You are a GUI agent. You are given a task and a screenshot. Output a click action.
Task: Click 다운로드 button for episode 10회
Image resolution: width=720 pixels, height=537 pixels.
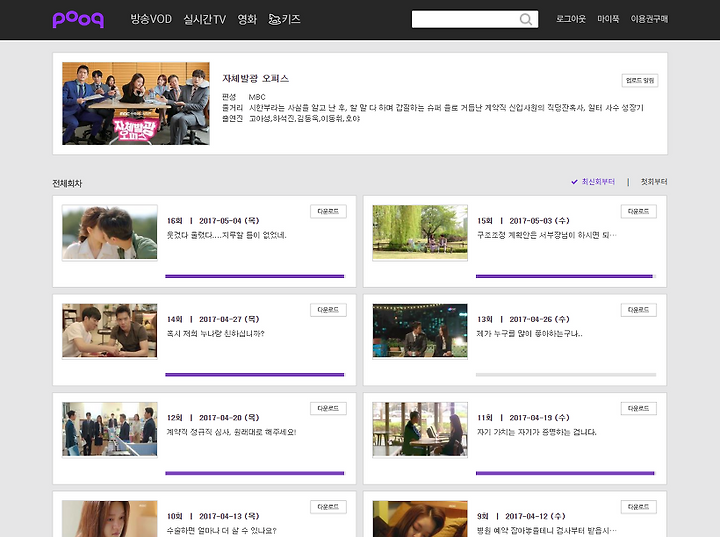point(328,507)
